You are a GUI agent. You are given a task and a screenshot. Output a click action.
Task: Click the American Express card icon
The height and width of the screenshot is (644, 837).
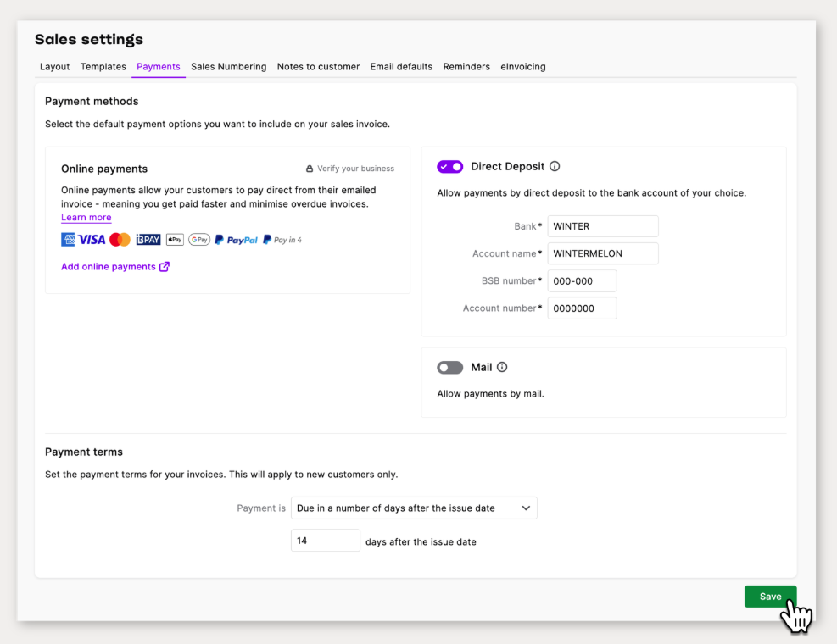tap(68, 240)
